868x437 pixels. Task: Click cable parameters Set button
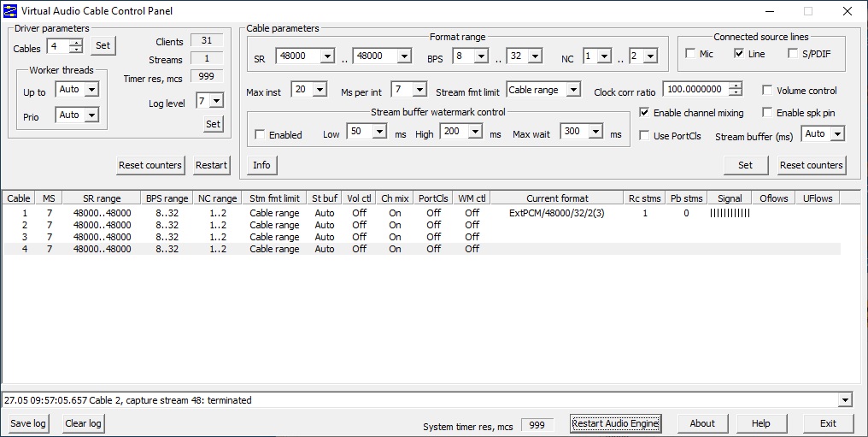(746, 165)
